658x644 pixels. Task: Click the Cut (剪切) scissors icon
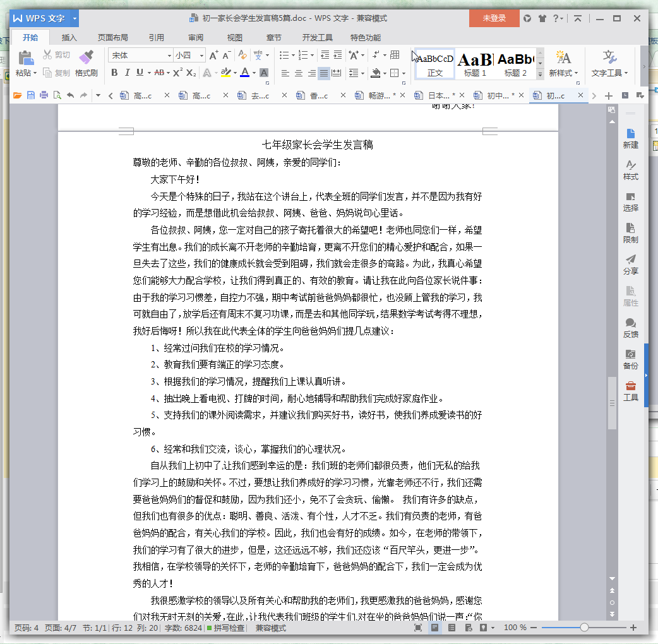pyautogui.click(x=47, y=54)
